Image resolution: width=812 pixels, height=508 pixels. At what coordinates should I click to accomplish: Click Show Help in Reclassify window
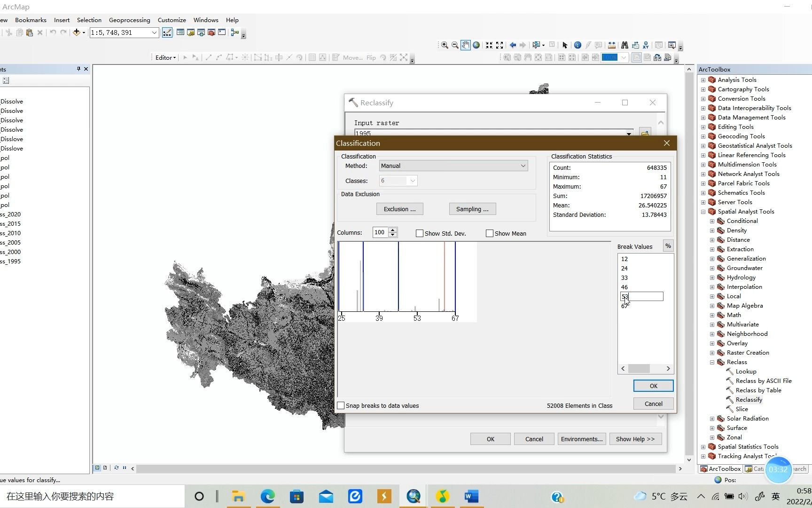tap(635, 439)
